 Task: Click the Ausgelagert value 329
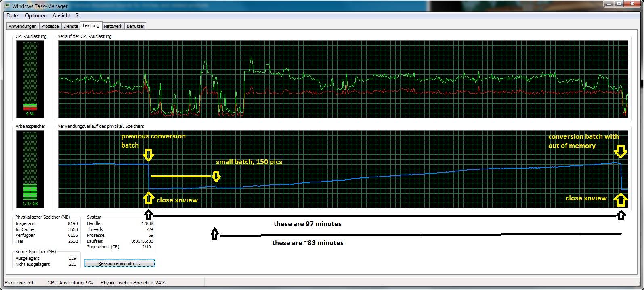click(x=72, y=258)
